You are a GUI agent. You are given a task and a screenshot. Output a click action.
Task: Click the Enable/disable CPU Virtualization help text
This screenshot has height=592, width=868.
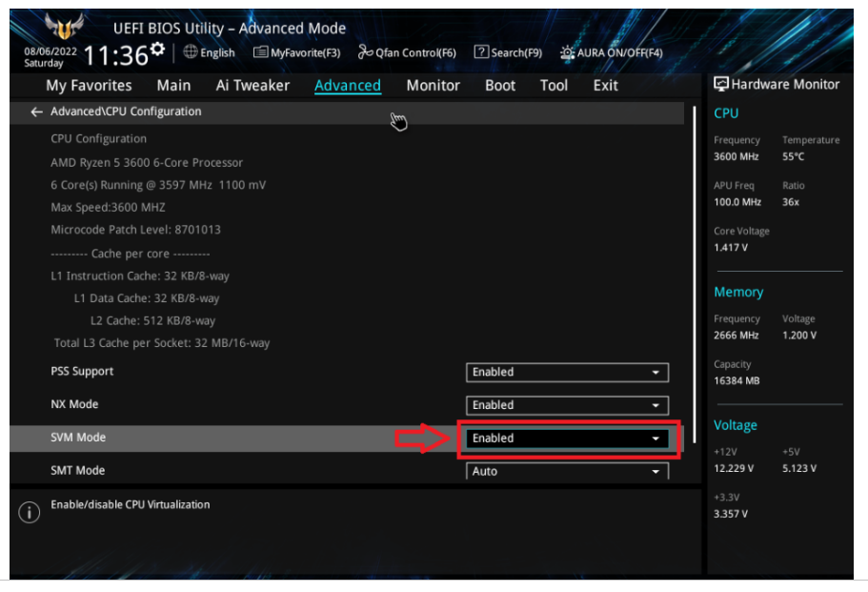coord(131,505)
